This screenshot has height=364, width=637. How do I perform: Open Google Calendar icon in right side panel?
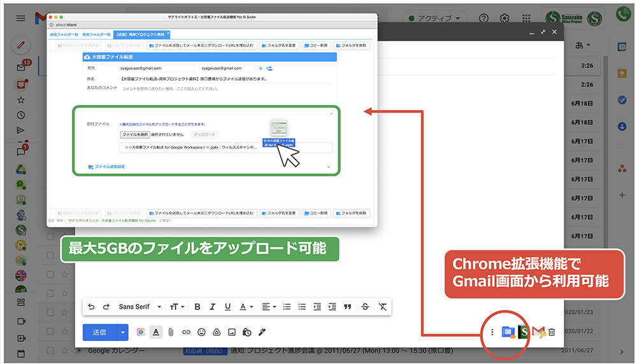622,46
